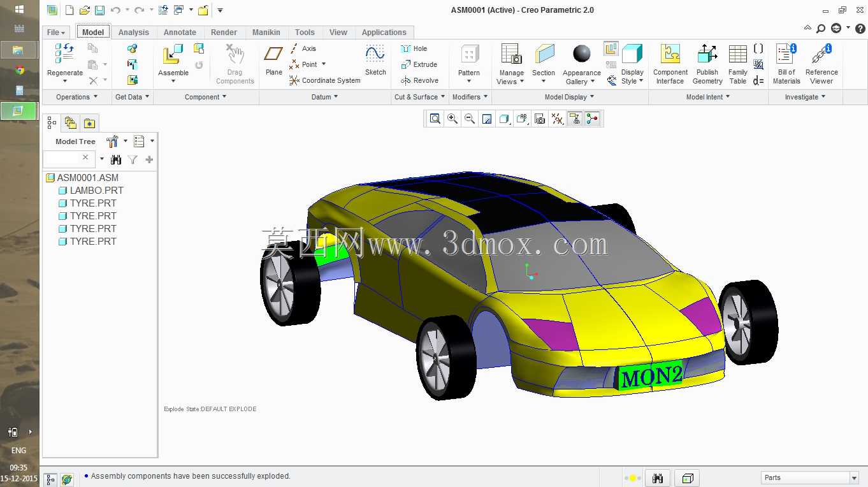Open the Favorites navigator tab
This screenshot has height=487, width=868.
tap(89, 123)
